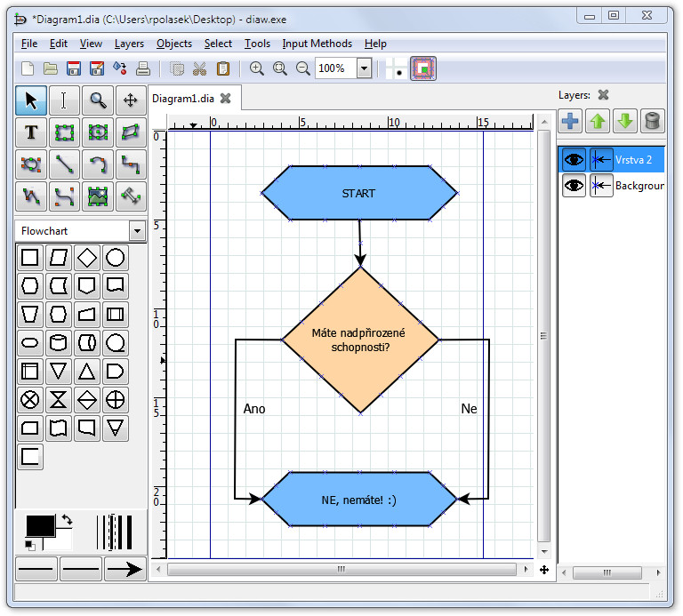The width and height of the screenshot is (683, 616).
Task: Pick the flowchart Parallelogram input/output shape
Action: coord(59,257)
